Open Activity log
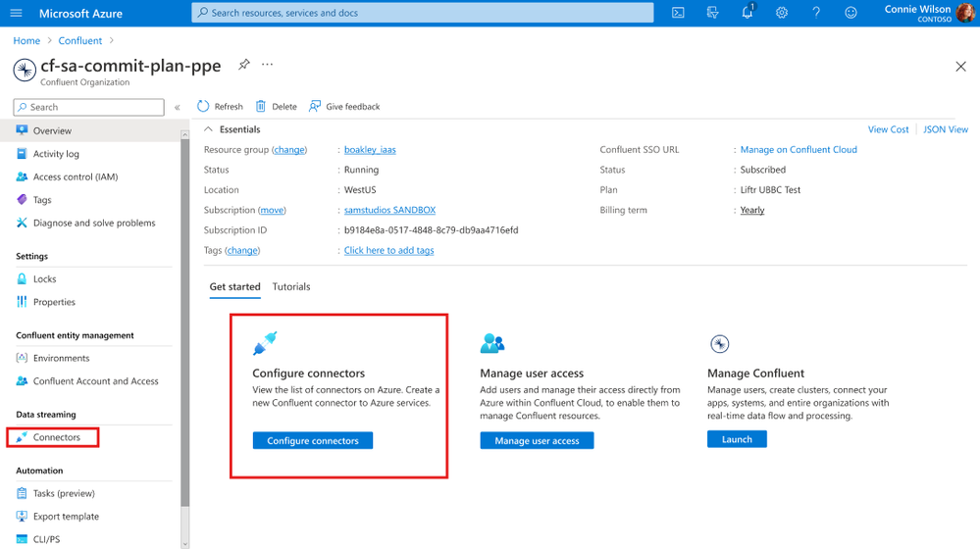Image resolution: width=980 pixels, height=549 pixels. (x=56, y=154)
